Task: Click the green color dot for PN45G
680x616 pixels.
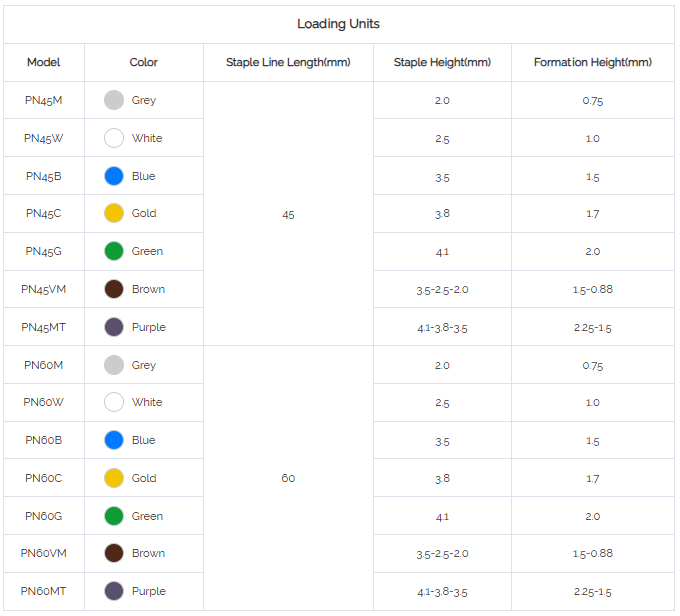Action: tap(114, 251)
